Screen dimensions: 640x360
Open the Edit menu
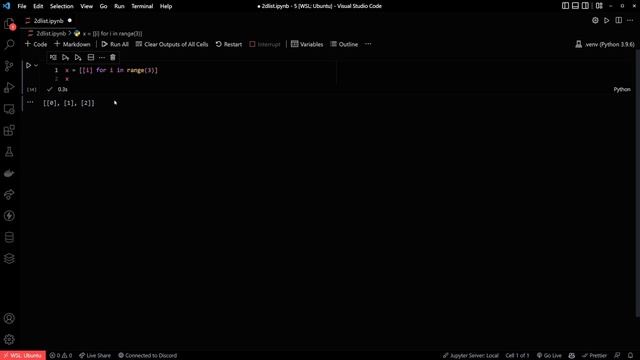click(x=38, y=6)
